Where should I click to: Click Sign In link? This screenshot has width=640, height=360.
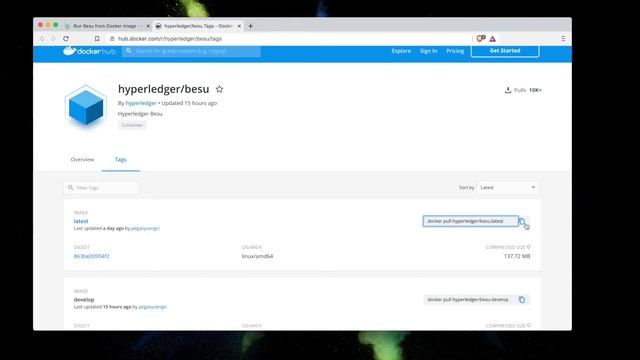429,51
